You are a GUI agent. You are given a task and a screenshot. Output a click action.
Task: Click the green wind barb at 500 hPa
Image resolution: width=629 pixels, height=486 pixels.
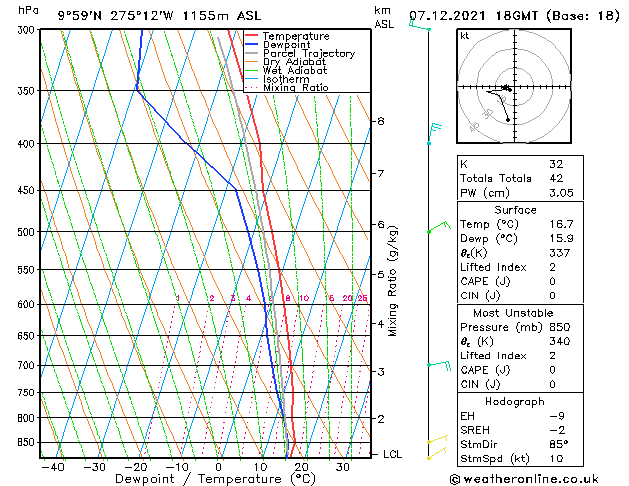(x=439, y=227)
